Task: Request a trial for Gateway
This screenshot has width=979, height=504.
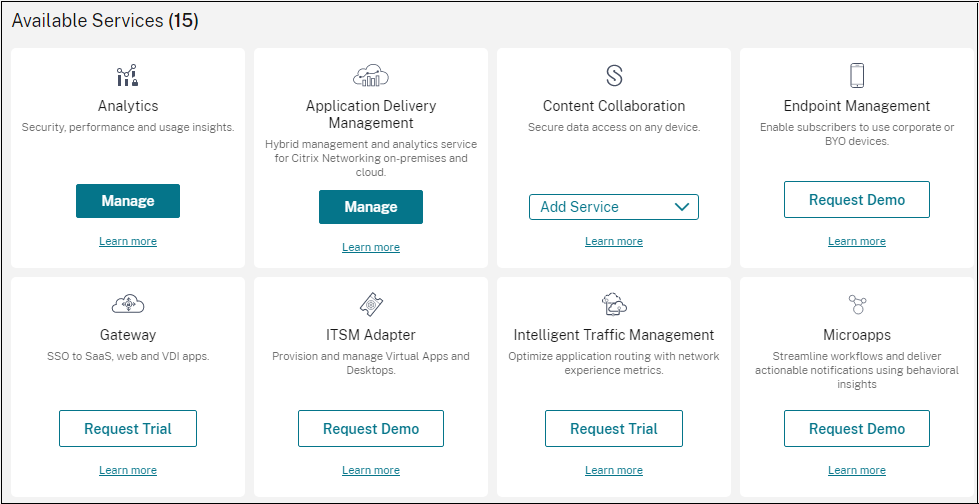Action: [128, 429]
